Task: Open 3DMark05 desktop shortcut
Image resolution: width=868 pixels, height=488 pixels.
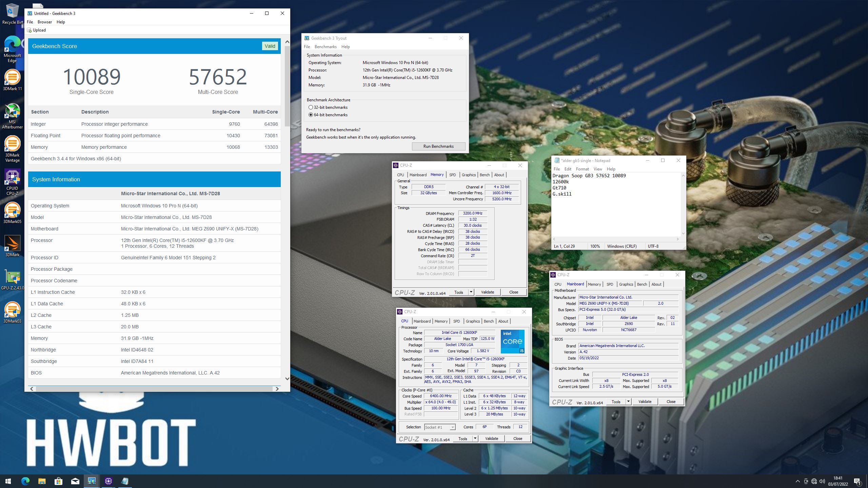Action: 12,213
